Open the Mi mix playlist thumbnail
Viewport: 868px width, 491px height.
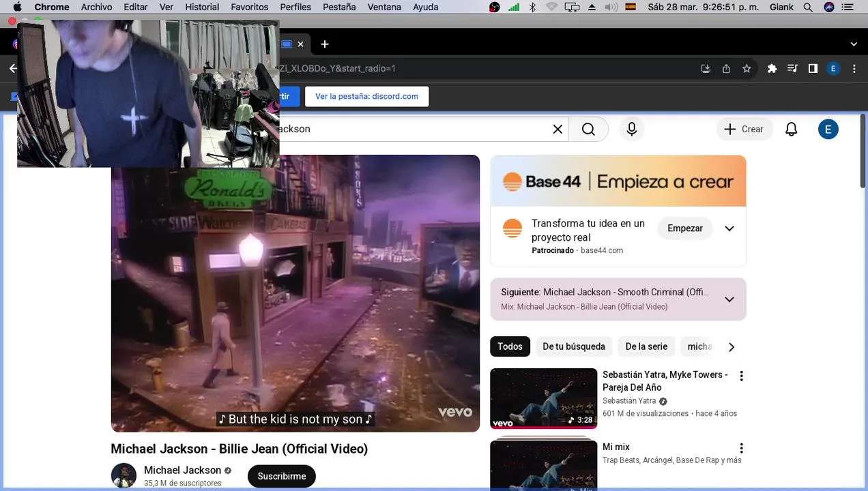click(x=543, y=465)
